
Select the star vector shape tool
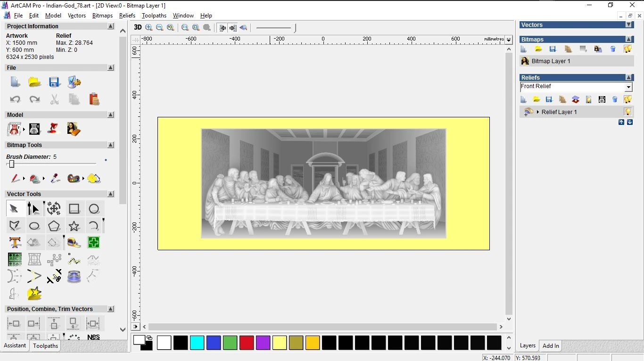[74, 226]
